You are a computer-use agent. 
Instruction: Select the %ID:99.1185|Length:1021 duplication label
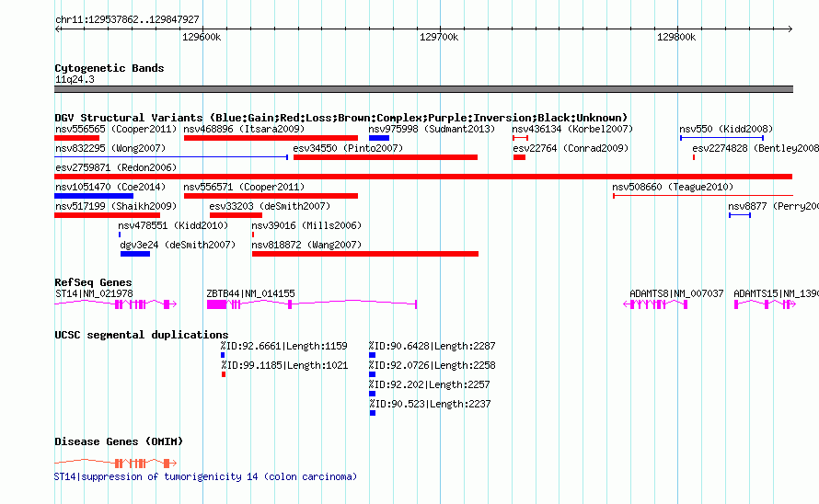pyautogui.click(x=284, y=366)
